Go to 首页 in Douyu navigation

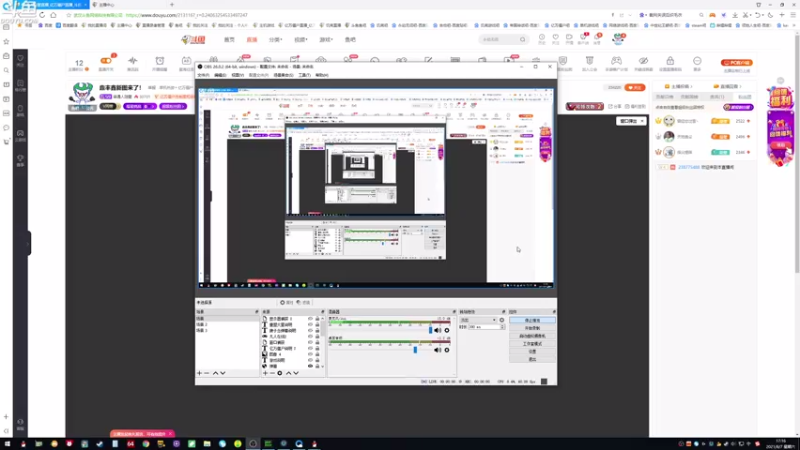pos(229,39)
